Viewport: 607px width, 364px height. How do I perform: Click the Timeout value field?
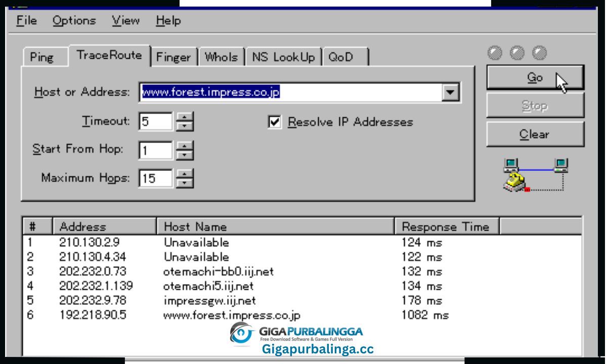tap(156, 121)
